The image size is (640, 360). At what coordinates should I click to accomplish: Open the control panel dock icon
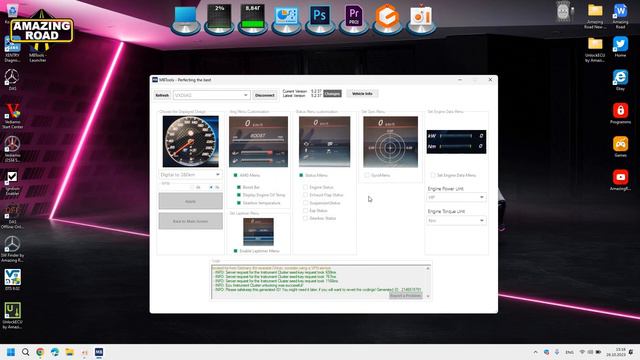click(x=286, y=19)
